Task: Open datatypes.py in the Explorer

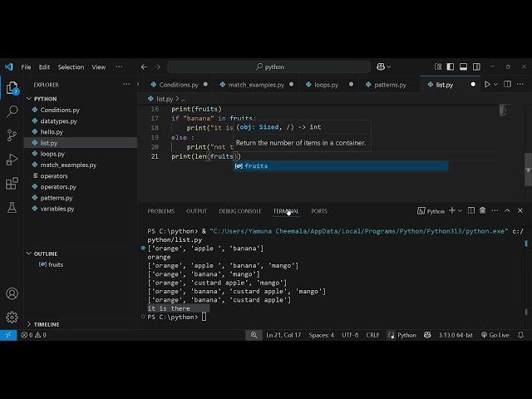Action: pos(81,121)
